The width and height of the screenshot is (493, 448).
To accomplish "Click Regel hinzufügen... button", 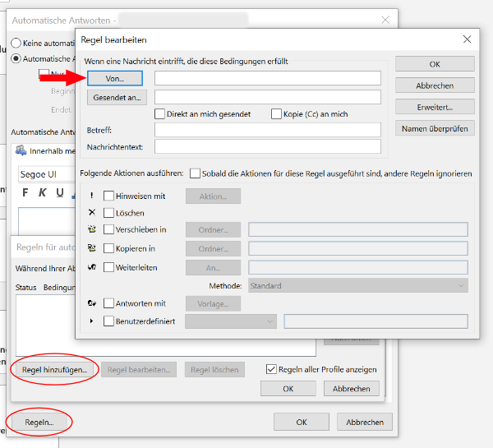I will coord(54,370).
